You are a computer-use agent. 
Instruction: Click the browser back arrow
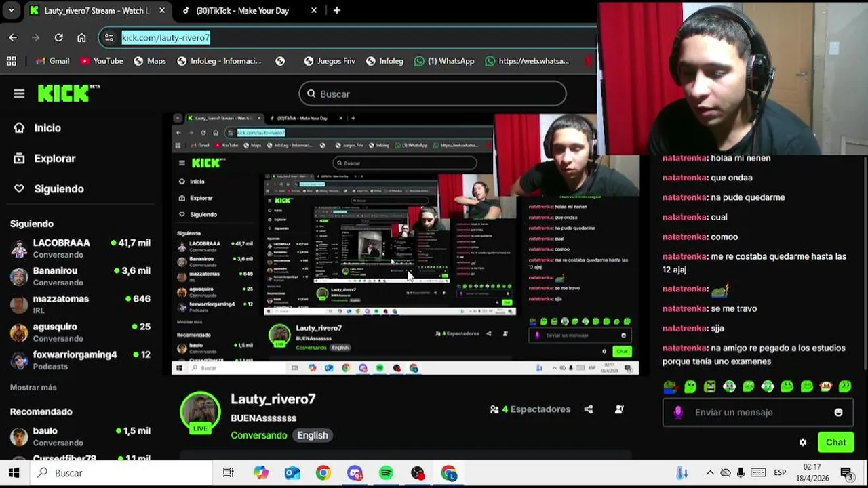(13, 38)
